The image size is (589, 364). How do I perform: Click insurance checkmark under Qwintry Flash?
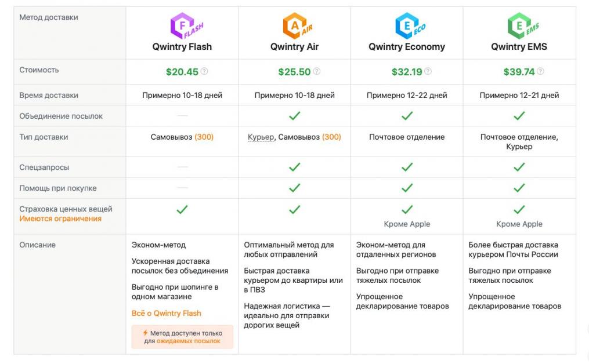[182, 209]
